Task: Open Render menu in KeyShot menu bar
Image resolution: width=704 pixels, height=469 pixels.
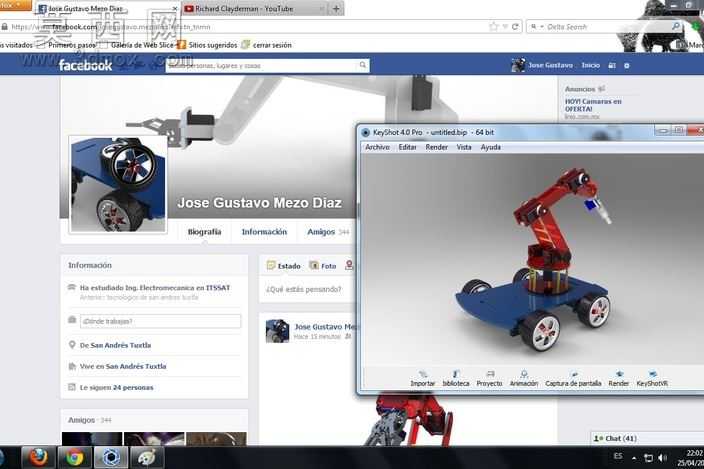Action: (436, 147)
